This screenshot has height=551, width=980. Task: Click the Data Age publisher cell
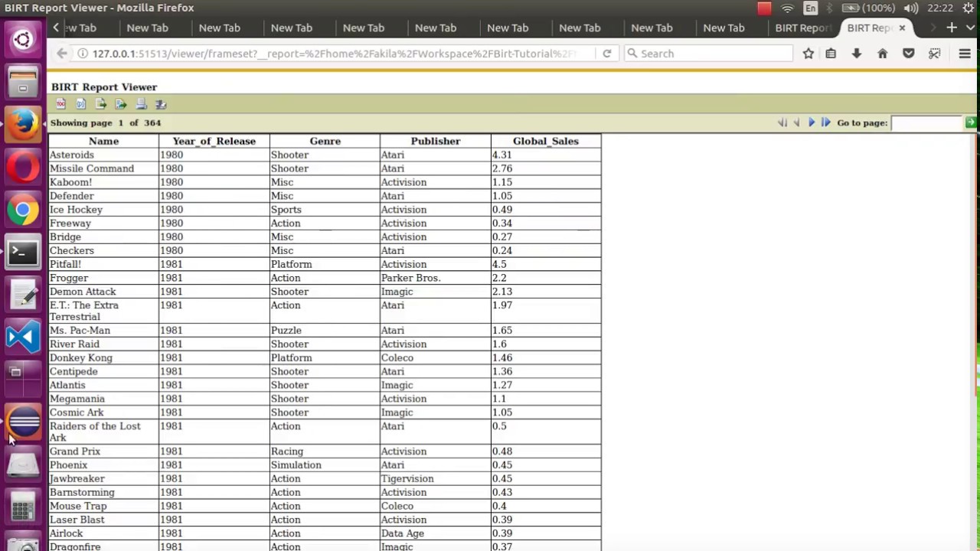coord(435,533)
